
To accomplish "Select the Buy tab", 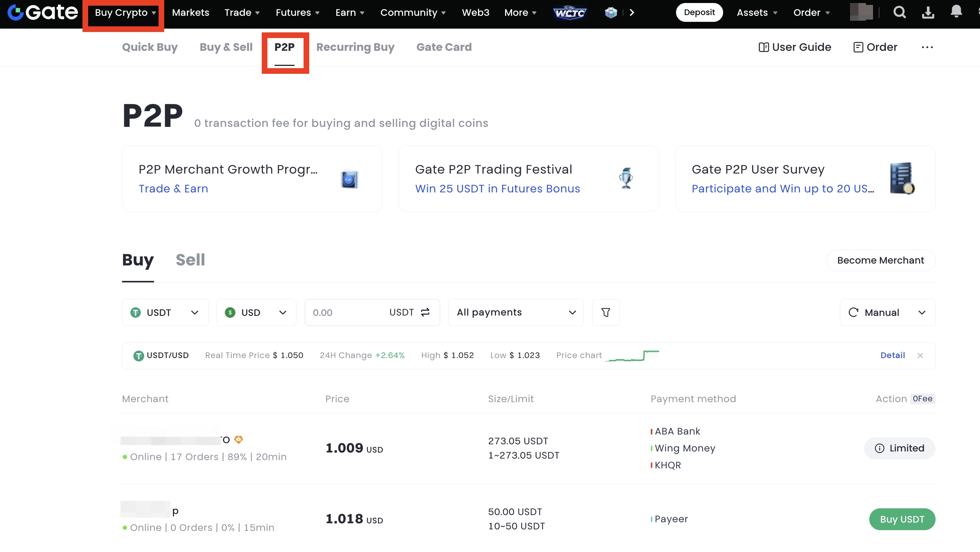I will click(138, 260).
